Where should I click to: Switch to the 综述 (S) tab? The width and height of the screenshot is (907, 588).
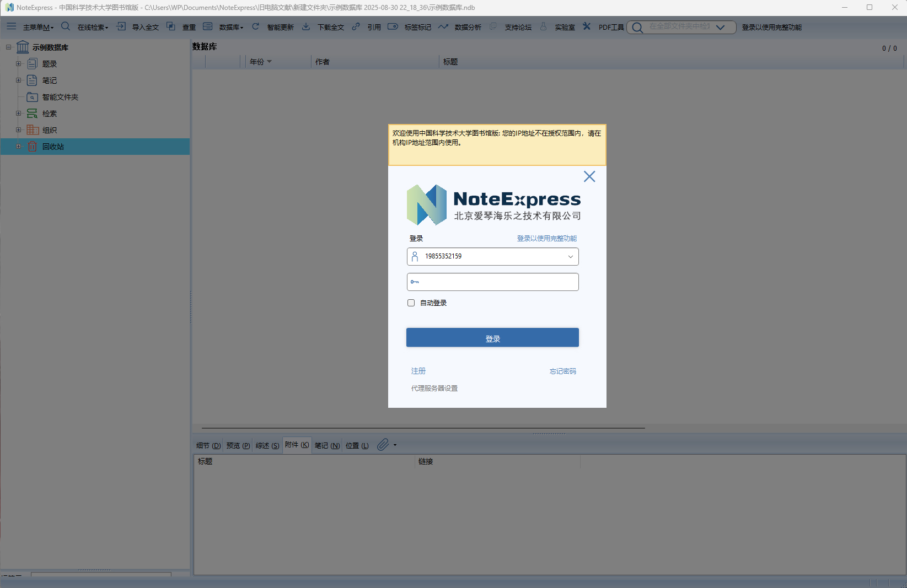[x=267, y=445]
